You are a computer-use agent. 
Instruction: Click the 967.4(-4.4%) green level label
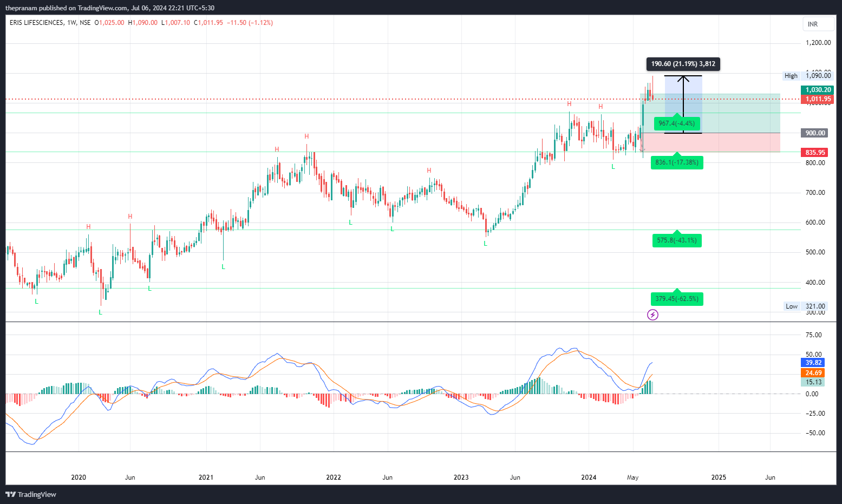tap(676, 123)
